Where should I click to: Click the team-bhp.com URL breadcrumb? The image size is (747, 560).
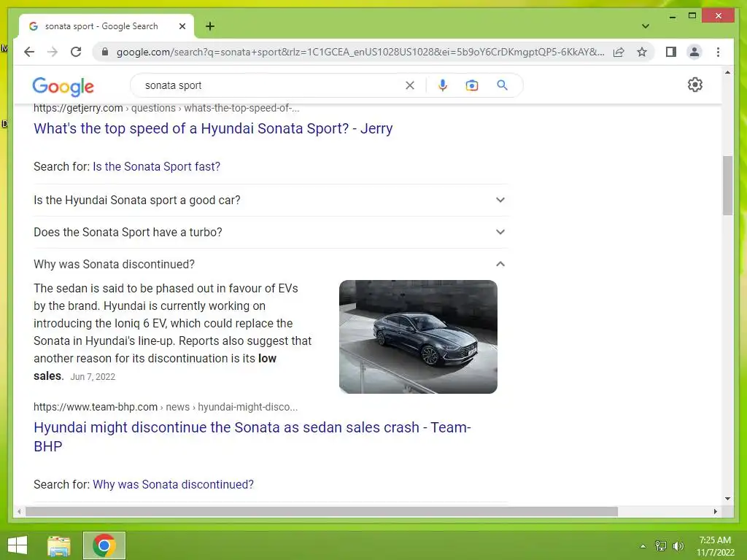click(x=166, y=407)
